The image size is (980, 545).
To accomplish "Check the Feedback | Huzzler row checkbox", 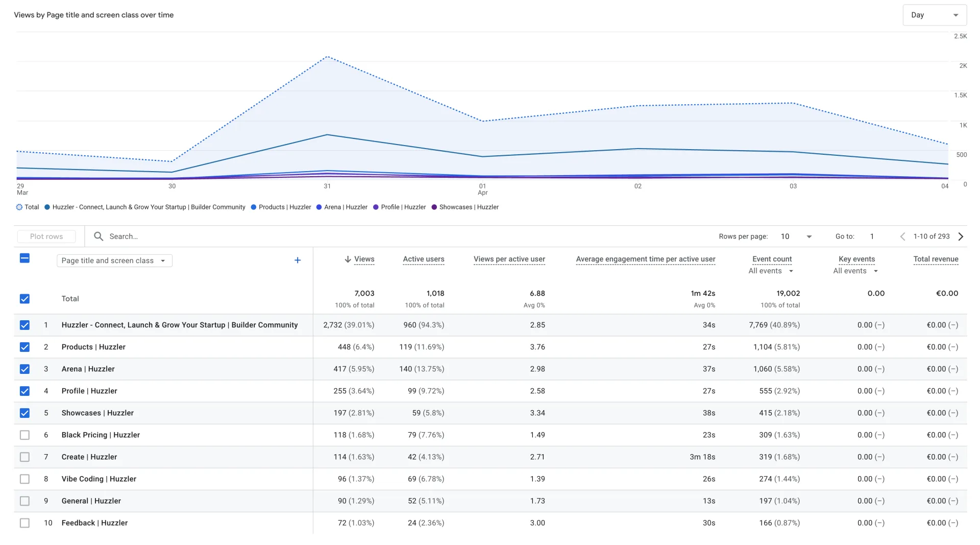I will click(x=24, y=523).
